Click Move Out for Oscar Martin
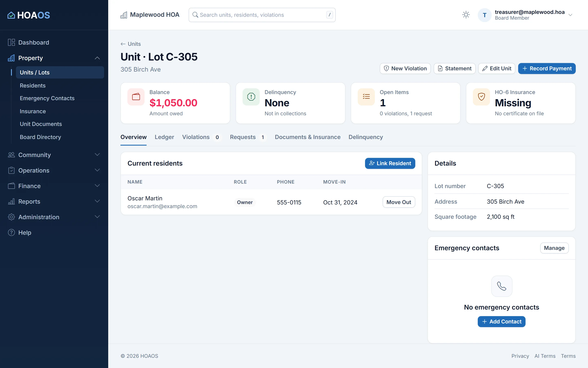The image size is (588, 368). [x=399, y=202]
